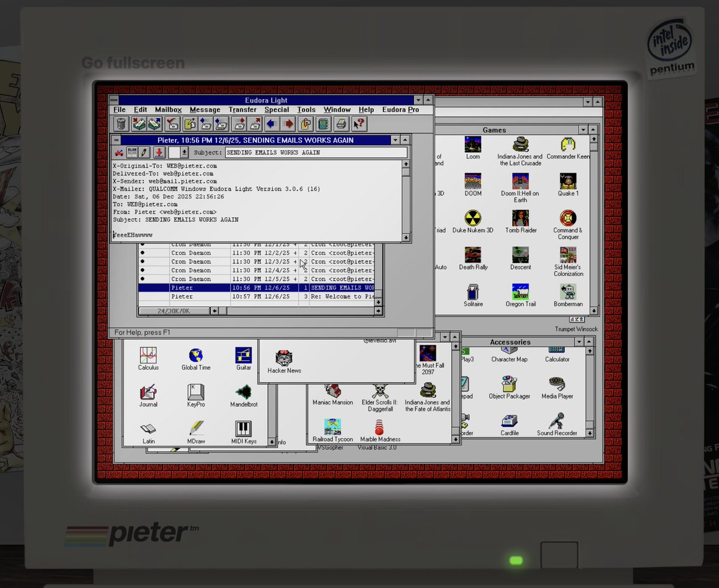The width and height of the screenshot is (719, 588).
Task: Select Cron Daemon message dated 12/5/25
Action: point(256,279)
